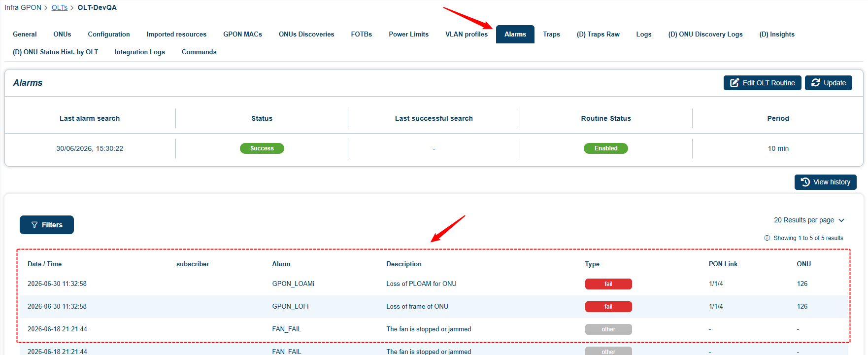Switch to (D) ONU Status Hist. by OLT tab
Screen dimensions: 868x355
55,52
